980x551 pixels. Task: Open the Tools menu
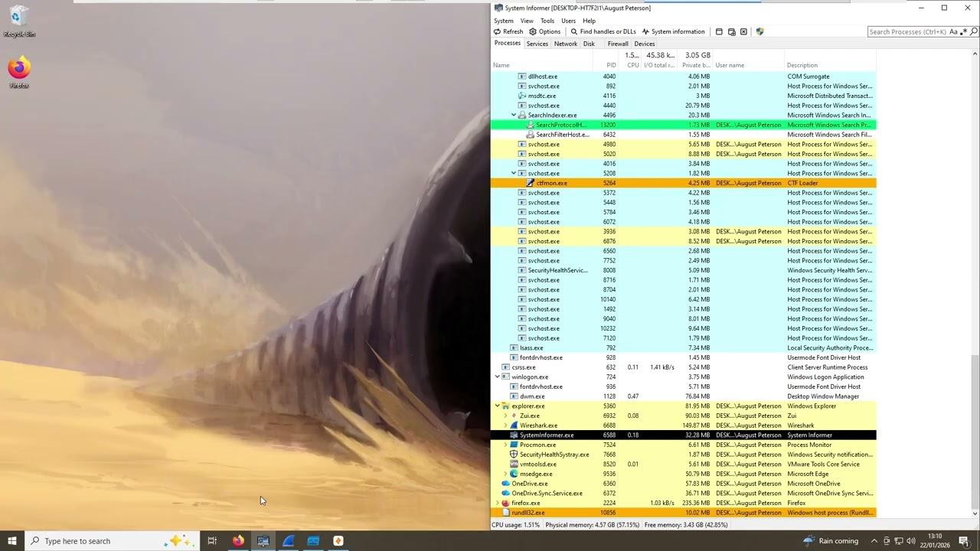coord(547,21)
